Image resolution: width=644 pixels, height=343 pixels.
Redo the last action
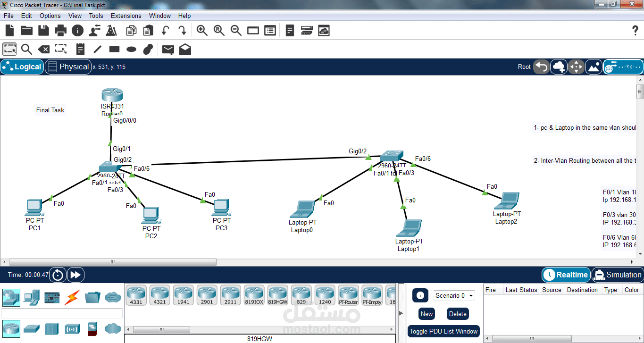pyautogui.click(x=182, y=31)
